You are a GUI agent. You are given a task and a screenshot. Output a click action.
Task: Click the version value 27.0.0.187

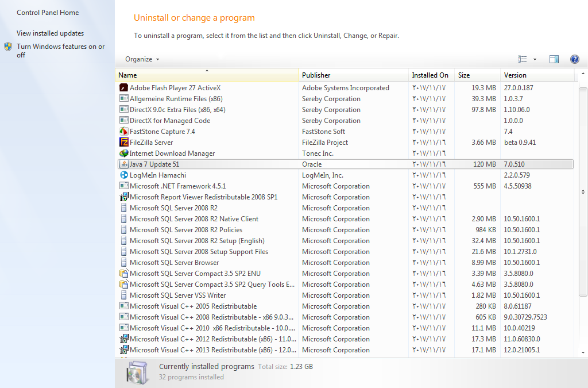pyautogui.click(x=519, y=88)
